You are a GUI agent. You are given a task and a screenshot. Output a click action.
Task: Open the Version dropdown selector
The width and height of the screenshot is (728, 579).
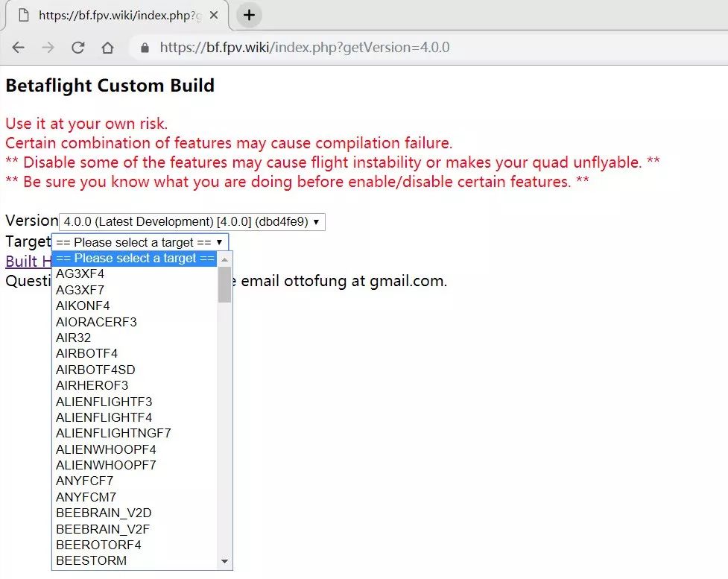[192, 221]
